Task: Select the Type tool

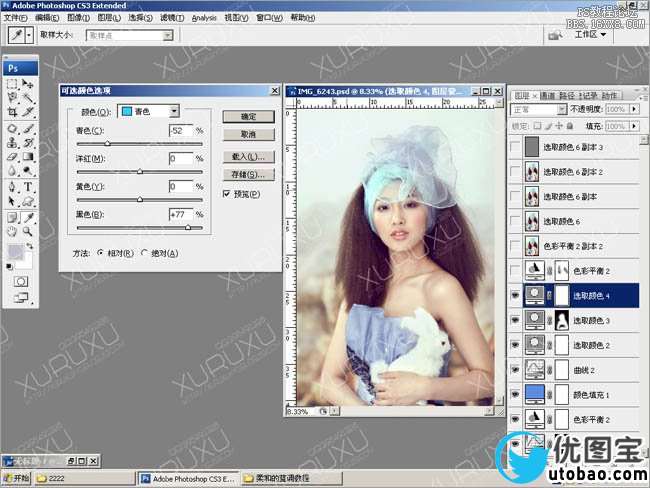Action: (x=28, y=187)
